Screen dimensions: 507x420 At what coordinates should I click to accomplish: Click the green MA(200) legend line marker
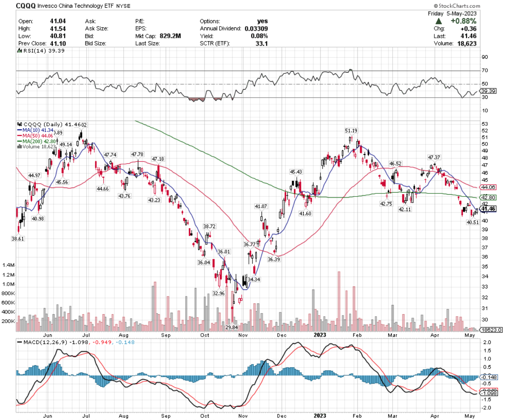20,141
